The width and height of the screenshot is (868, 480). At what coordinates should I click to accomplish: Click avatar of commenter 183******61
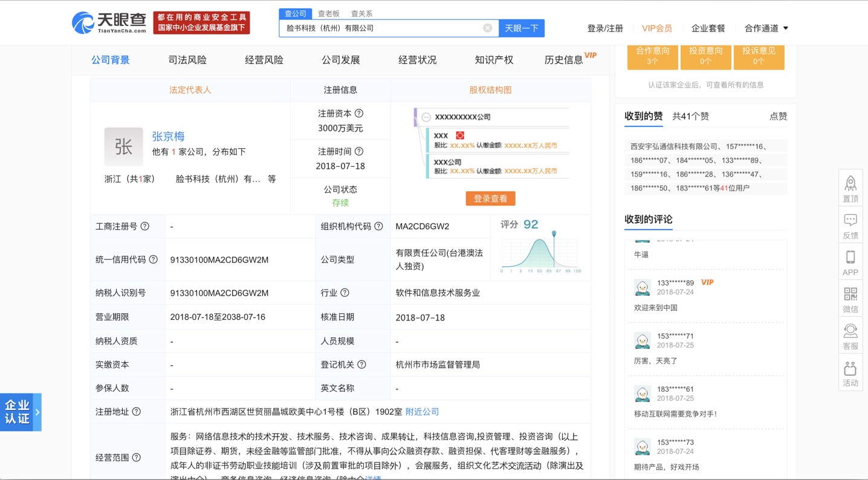(x=642, y=394)
